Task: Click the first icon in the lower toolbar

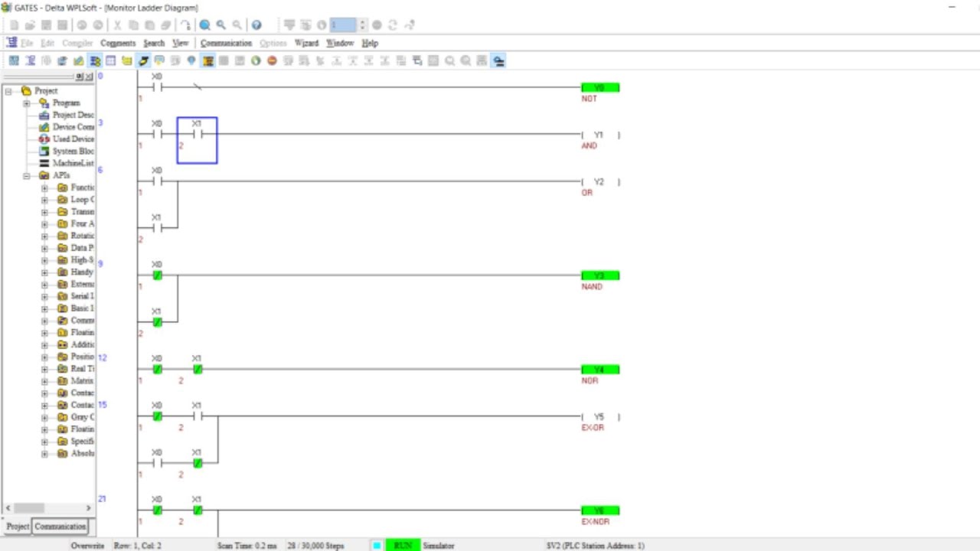Action: coord(14,60)
